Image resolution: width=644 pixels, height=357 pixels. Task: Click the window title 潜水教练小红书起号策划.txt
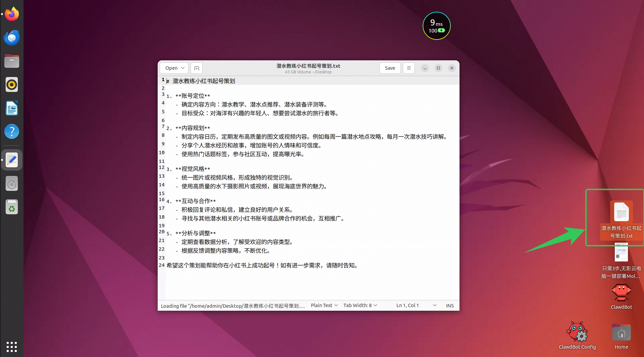(x=308, y=66)
